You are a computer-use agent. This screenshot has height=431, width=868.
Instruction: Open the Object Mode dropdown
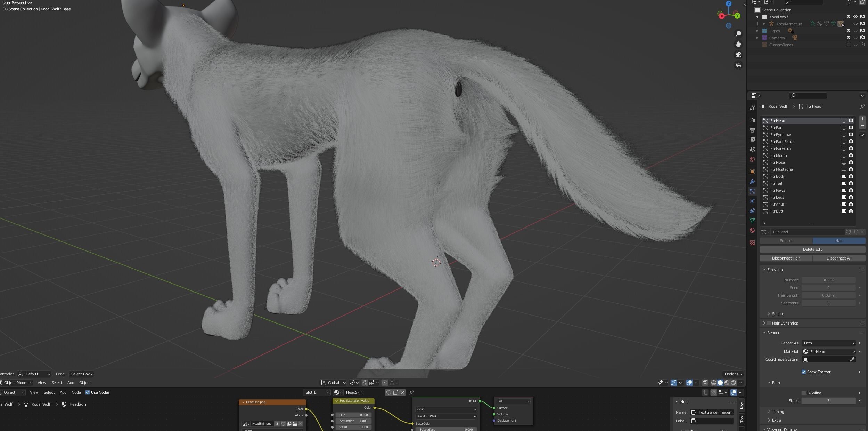pyautogui.click(x=16, y=383)
